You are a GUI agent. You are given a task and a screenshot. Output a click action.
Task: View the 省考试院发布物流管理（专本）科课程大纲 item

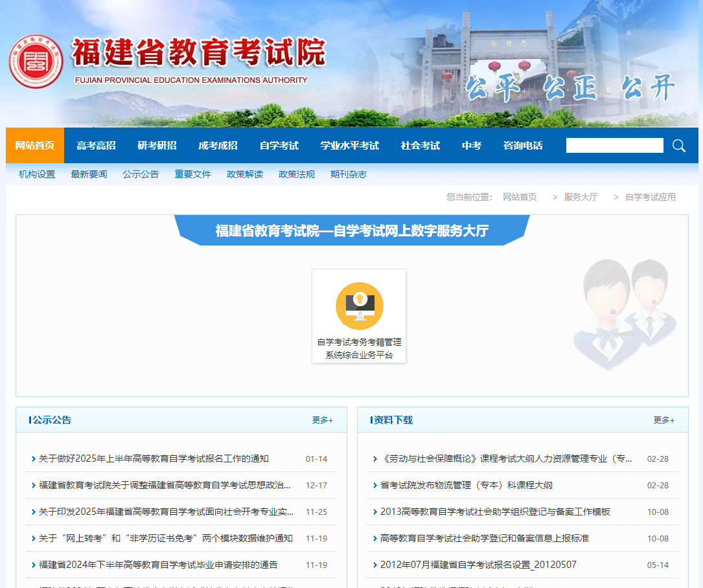point(467,485)
